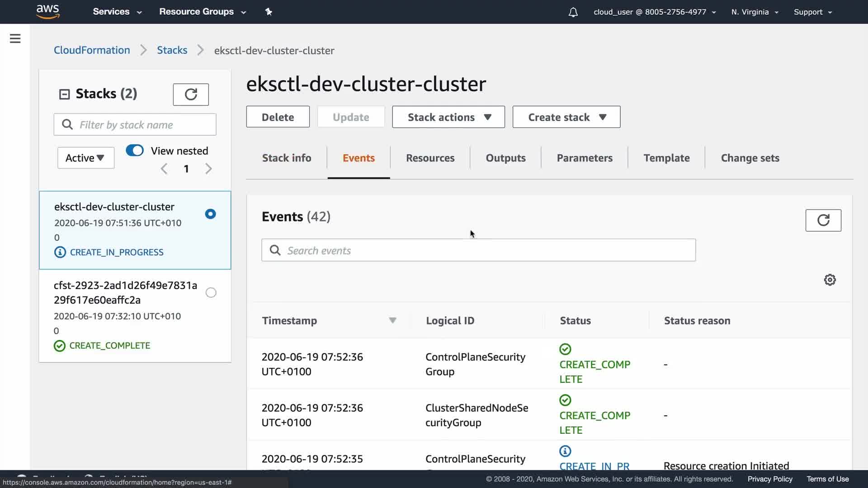This screenshot has width=868, height=488.
Task: Select the cfst-2923 stack radio button
Action: (211, 293)
